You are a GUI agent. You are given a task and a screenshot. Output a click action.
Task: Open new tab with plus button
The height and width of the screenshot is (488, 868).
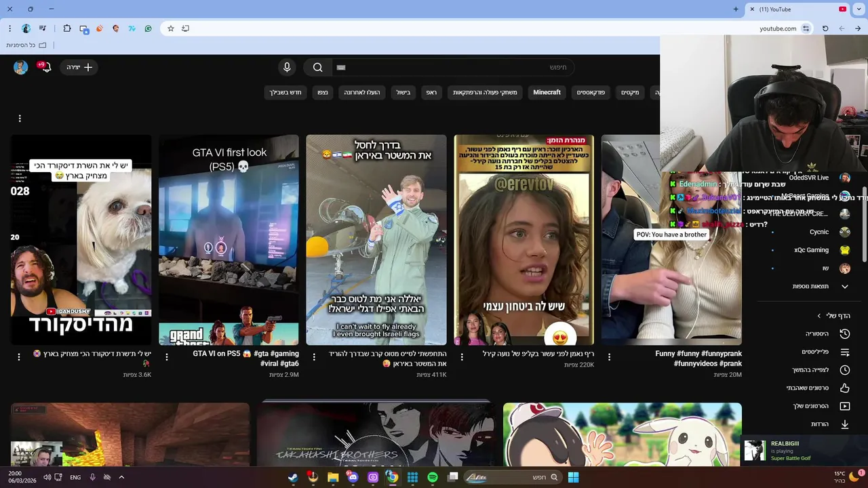[x=736, y=9]
